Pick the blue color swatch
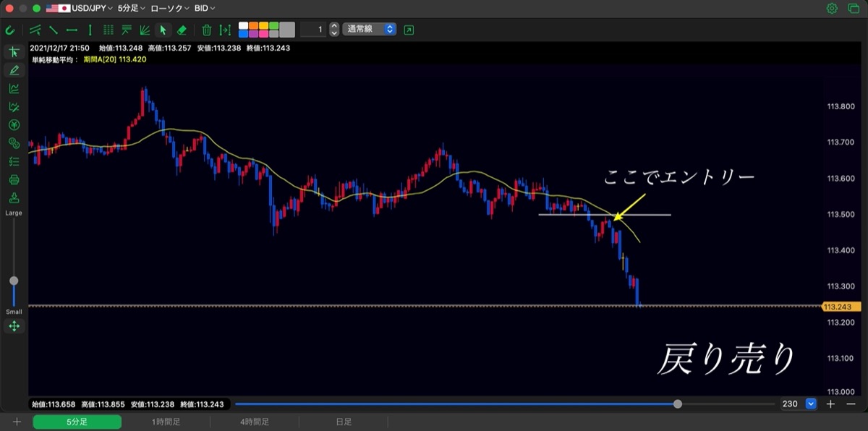The width and height of the screenshot is (868, 431). point(242,34)
